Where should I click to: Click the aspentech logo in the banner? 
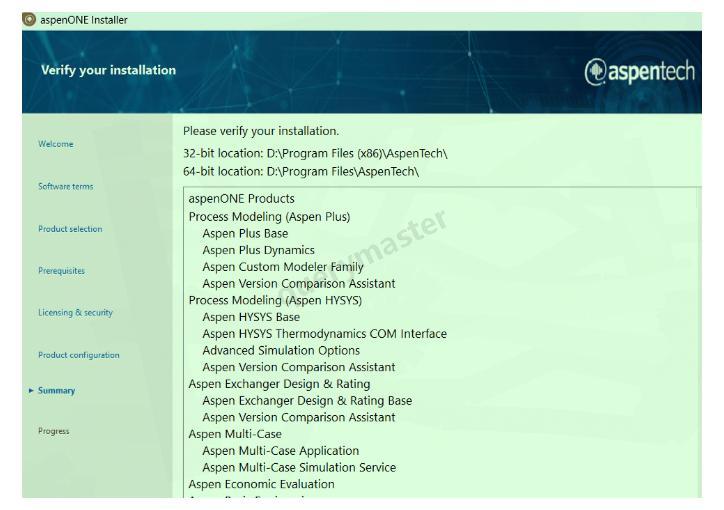click(639, 72)
